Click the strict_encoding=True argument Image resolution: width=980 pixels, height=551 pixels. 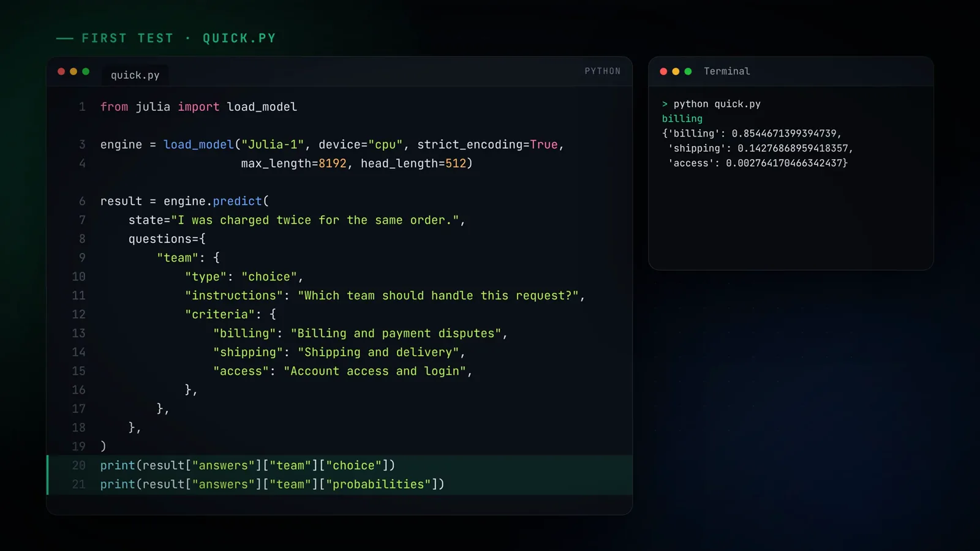[x=488, y=144]
